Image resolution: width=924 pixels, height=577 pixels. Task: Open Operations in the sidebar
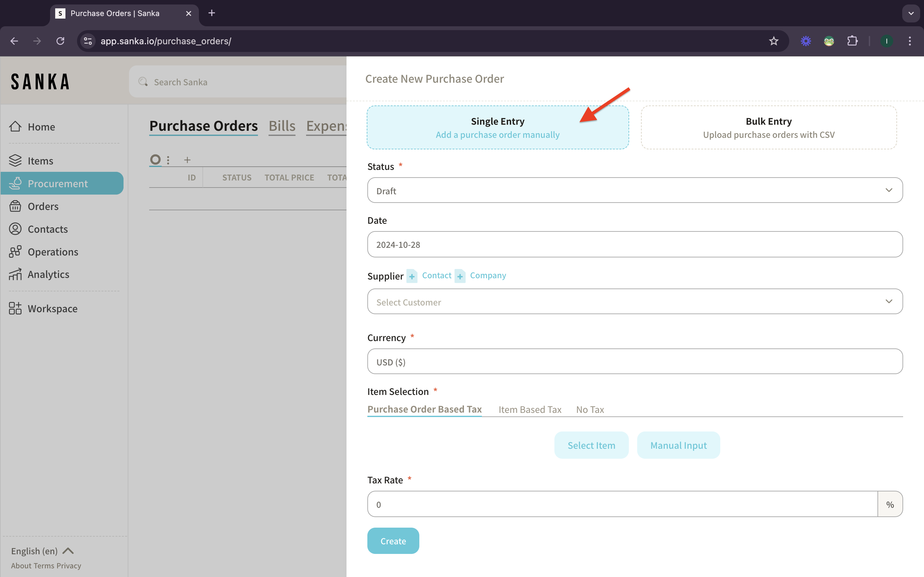point(53,252)
